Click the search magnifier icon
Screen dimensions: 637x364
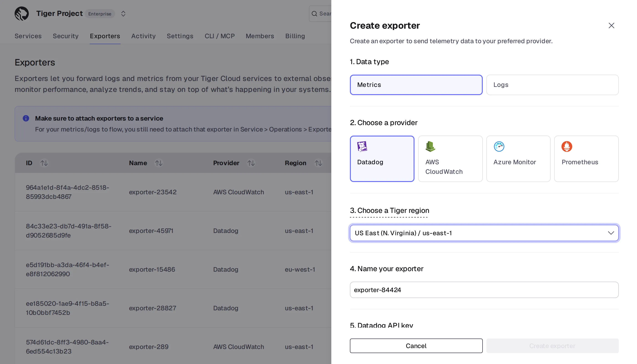(314, 14)
